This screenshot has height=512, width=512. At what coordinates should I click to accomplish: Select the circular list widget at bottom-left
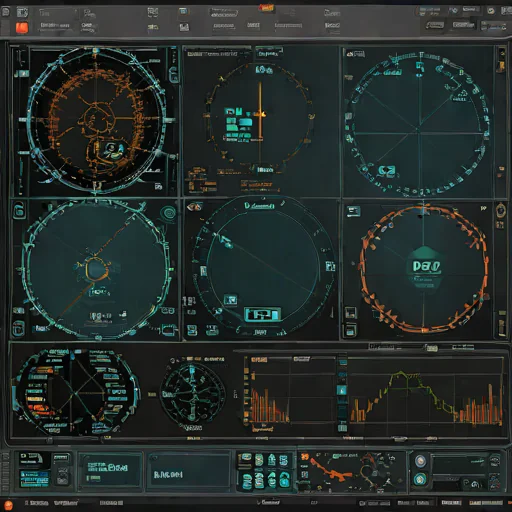click(x=75, y=392)
